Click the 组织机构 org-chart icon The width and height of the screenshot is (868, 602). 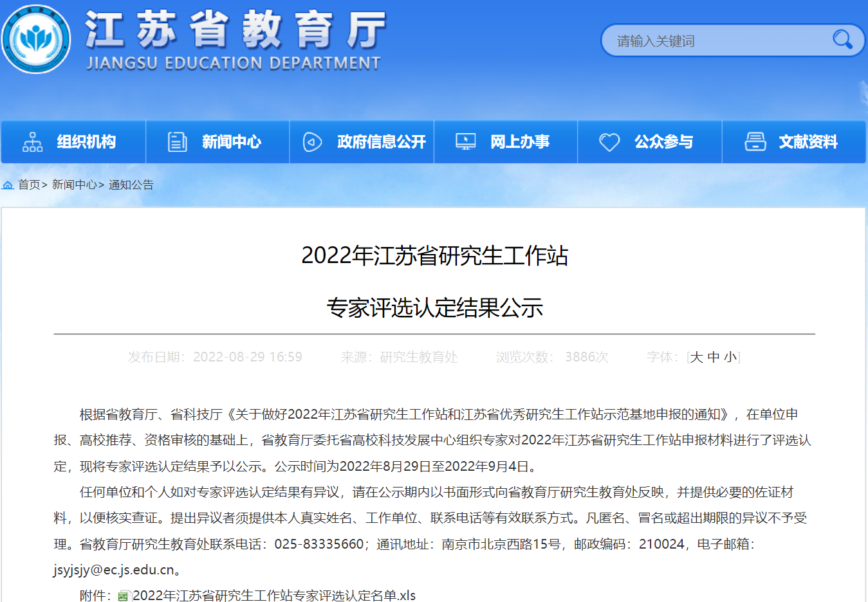point(32,141)
